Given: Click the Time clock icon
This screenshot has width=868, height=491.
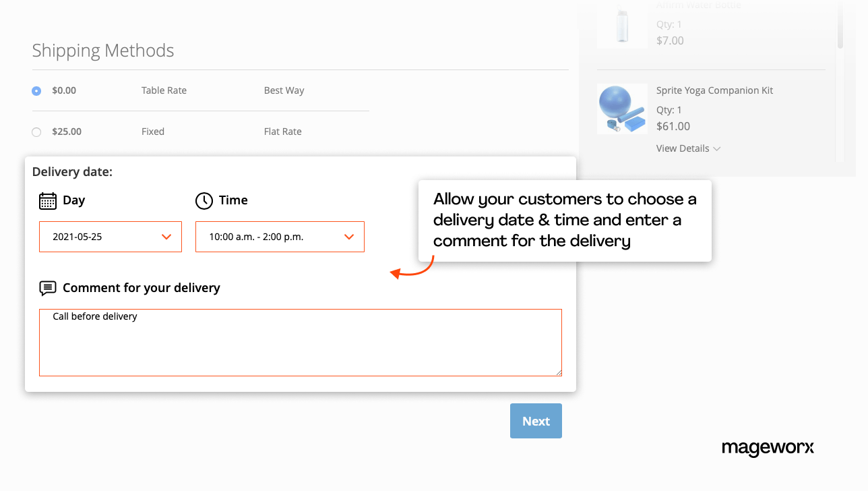Looking at the screenshot, I should tap(204, 200).
